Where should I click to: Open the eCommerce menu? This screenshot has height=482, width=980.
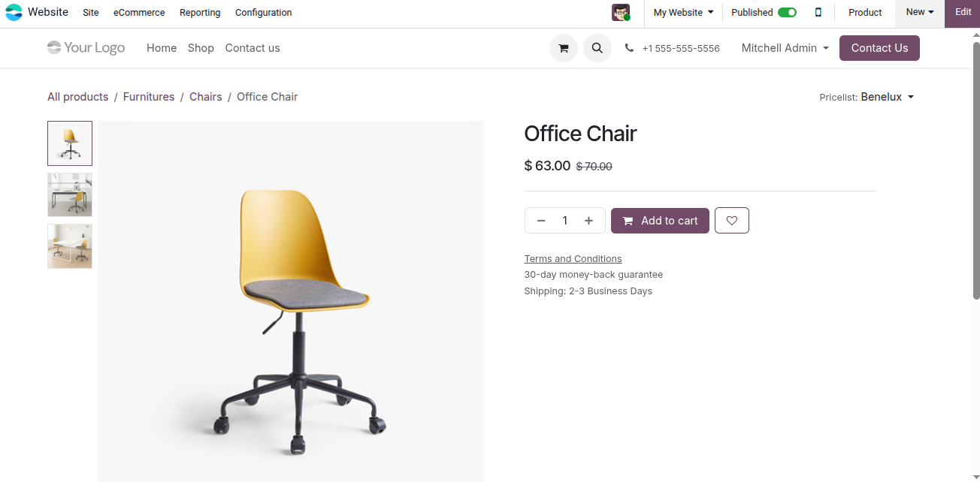coord(139,12)
